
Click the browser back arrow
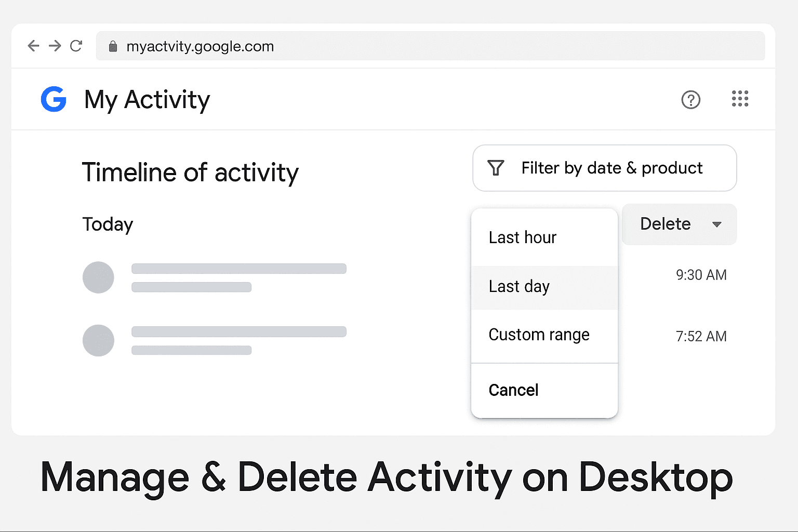tap(33, 46)
